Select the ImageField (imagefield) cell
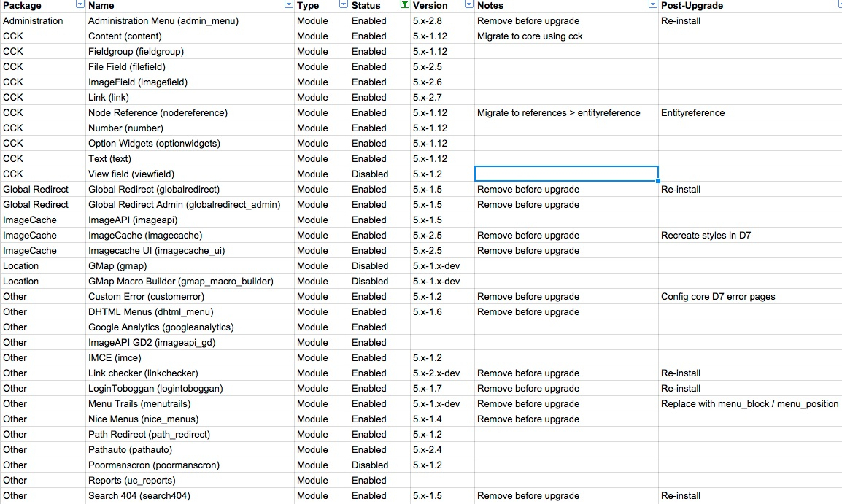 [x=190, y=82]
